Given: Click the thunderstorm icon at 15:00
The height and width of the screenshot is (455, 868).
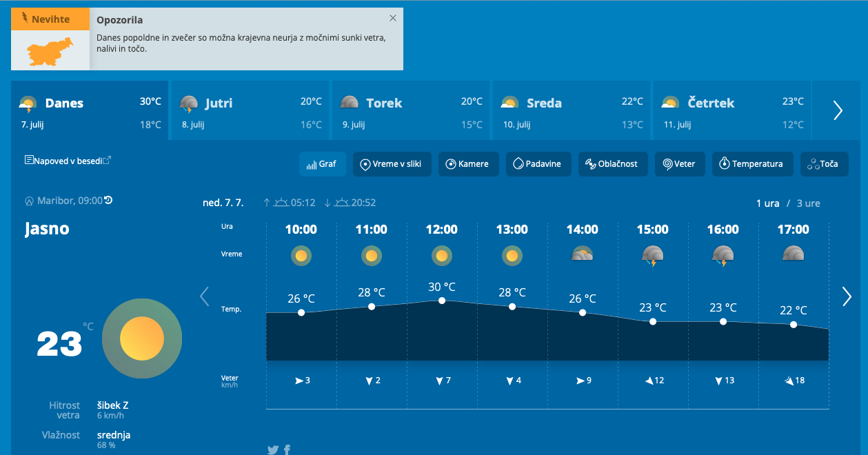Looking at the screenshot, I should click(652, 256).
